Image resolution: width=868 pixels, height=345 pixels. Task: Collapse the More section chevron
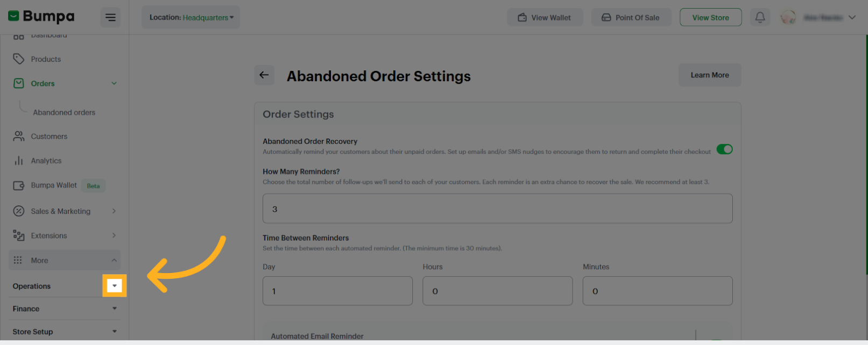pos(114,260)
